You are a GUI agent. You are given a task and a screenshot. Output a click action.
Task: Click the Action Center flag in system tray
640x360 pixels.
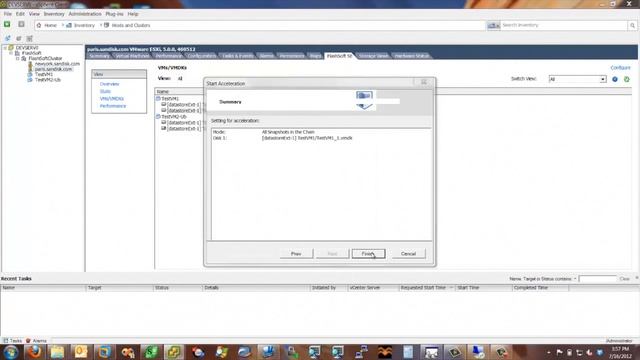coord(560,352)
